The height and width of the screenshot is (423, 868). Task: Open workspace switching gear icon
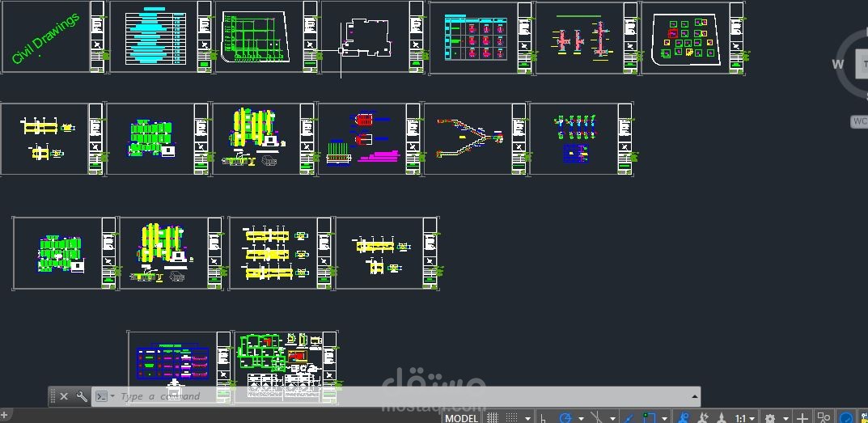(x=770, y=419)
